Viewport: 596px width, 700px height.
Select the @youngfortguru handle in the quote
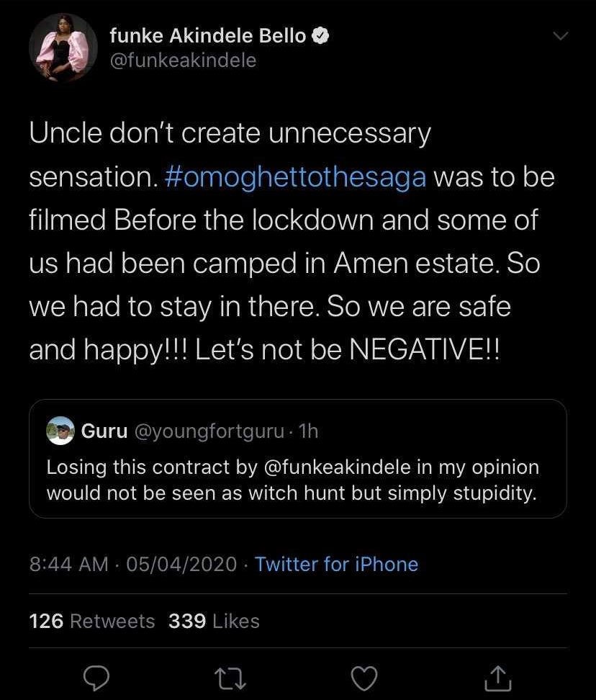pos(209,431)
